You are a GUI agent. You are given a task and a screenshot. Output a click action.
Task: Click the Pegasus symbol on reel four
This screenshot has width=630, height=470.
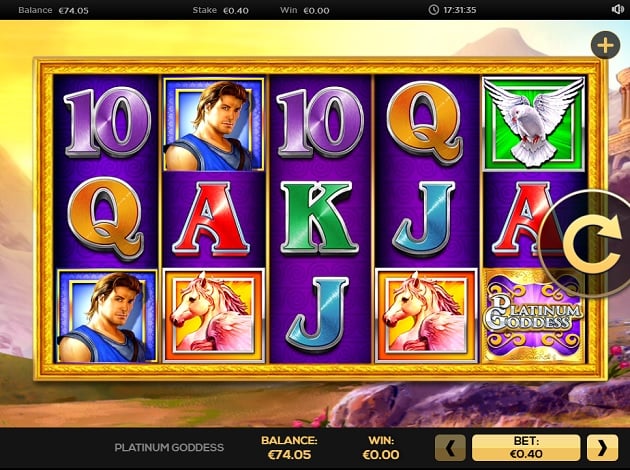tap(426, 316)
